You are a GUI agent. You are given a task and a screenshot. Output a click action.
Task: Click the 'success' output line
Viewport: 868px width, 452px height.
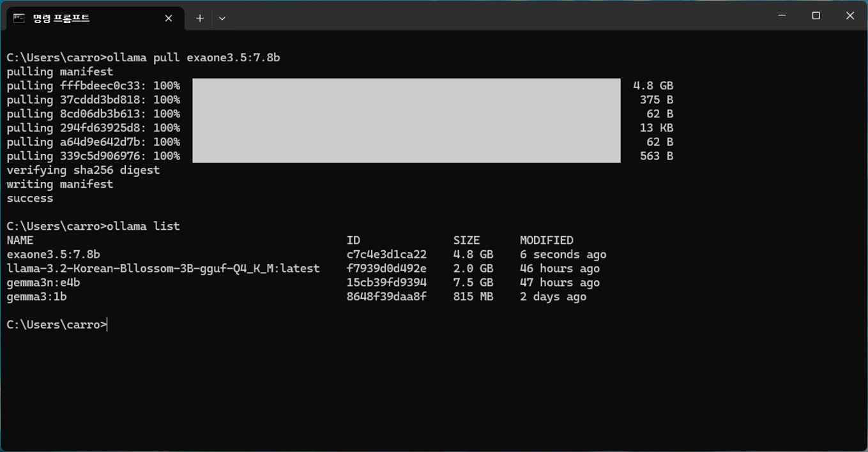[30, 198]
